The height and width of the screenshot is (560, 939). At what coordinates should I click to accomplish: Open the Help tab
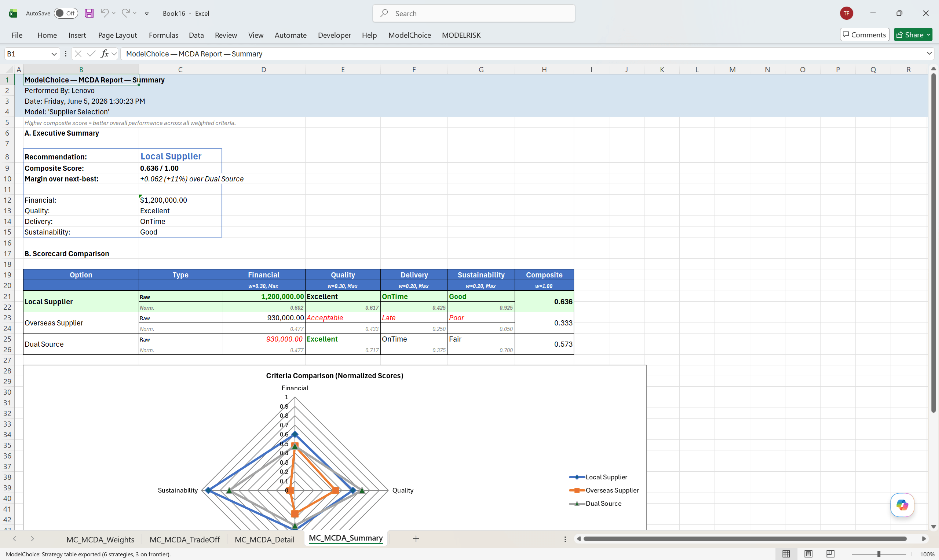369,35
